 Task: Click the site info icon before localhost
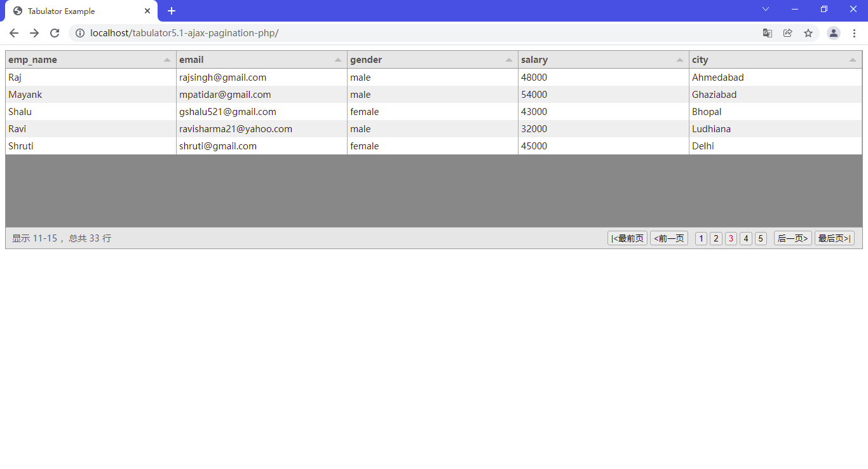pos(80,33)
